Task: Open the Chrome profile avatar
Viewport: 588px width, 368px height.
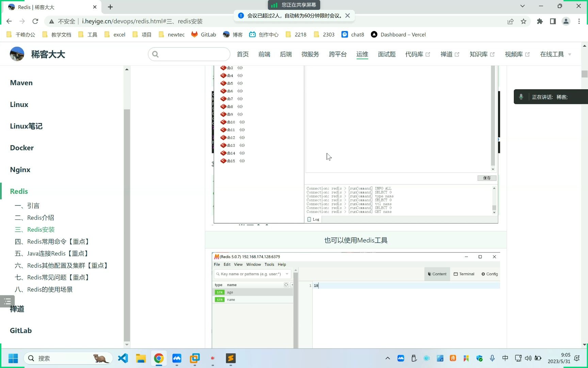Action: [566, 21]
